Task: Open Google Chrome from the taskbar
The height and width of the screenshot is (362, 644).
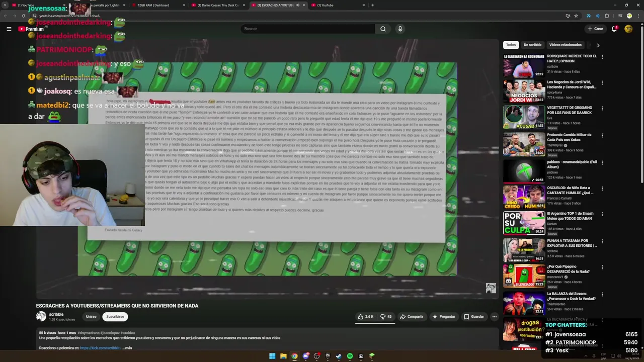Action: coord(294,356)
